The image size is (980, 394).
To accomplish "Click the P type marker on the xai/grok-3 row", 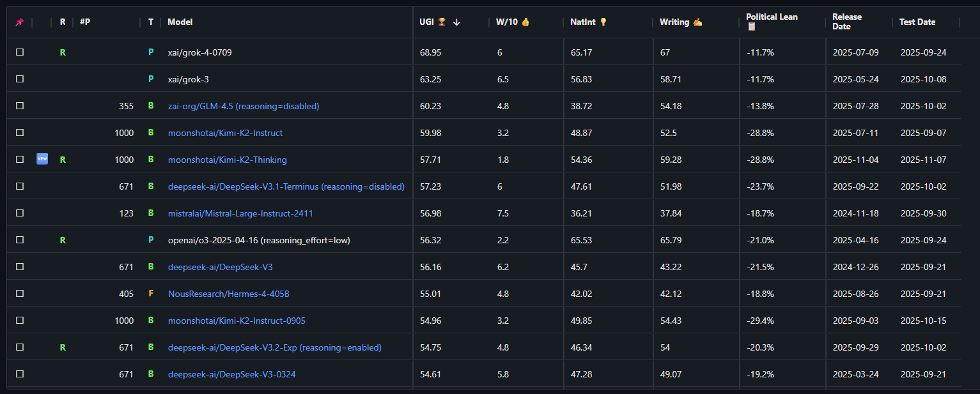I will pos(151,80).
